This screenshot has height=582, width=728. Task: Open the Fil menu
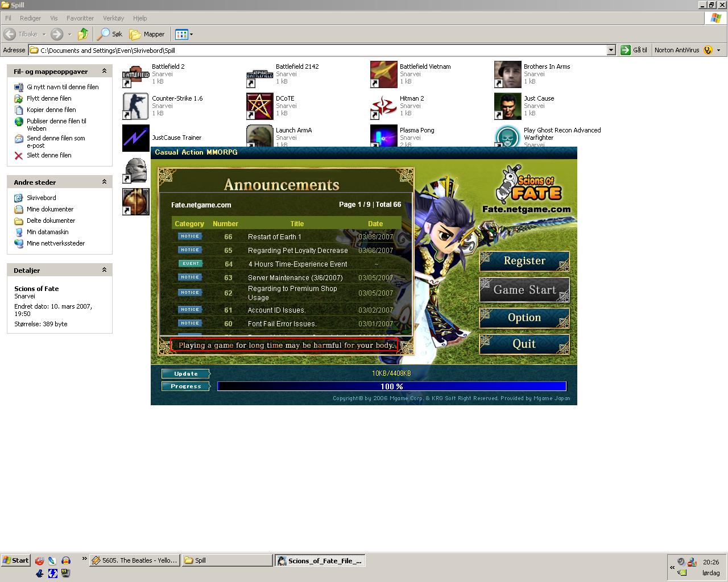(8, 18)
